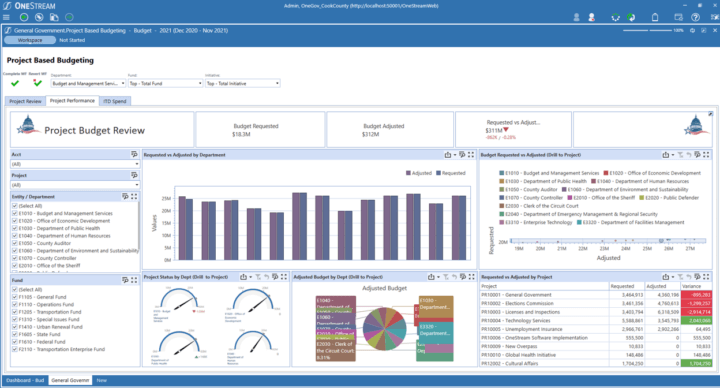Click the documents copy toolbar icon
The height and width of the screenshot is (388, 720).
(54, 17)
